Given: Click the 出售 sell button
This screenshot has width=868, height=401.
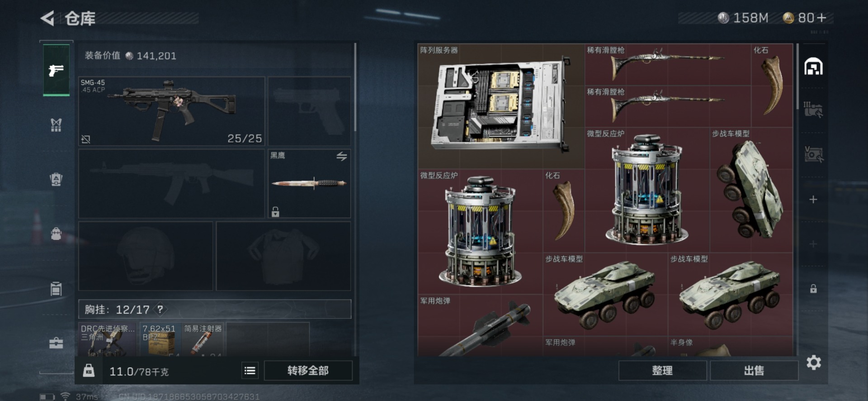Looking at the screenshot, I should coord(754,371).
